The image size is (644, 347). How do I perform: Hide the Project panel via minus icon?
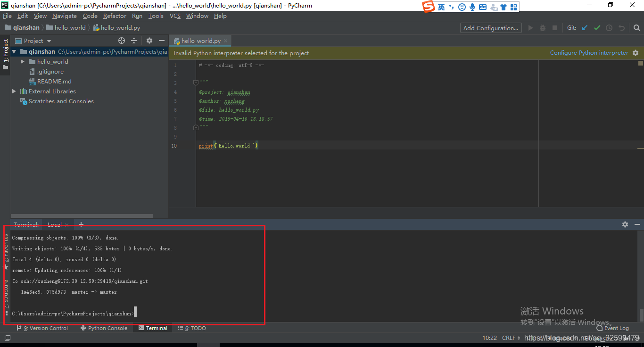pos(162,41)
